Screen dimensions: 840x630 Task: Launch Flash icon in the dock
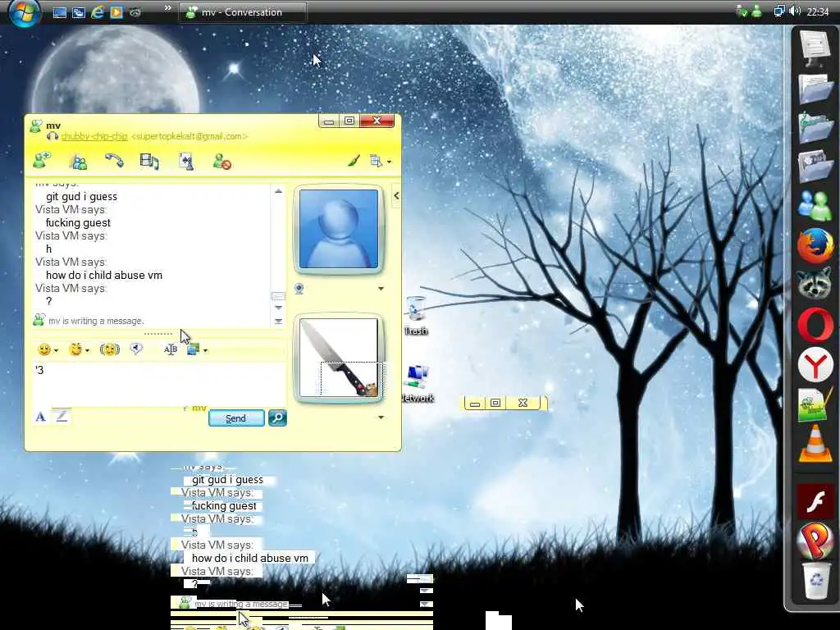(x=815, y=501)
